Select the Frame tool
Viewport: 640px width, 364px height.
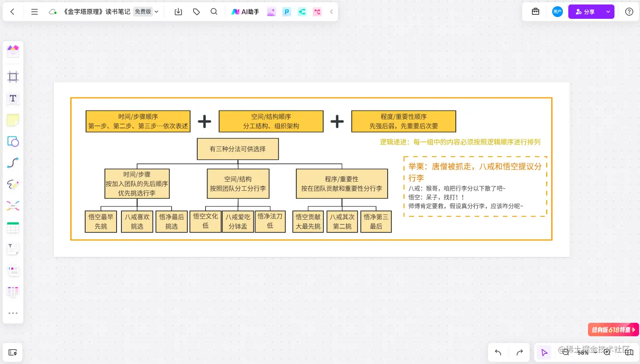click(13, 77)
